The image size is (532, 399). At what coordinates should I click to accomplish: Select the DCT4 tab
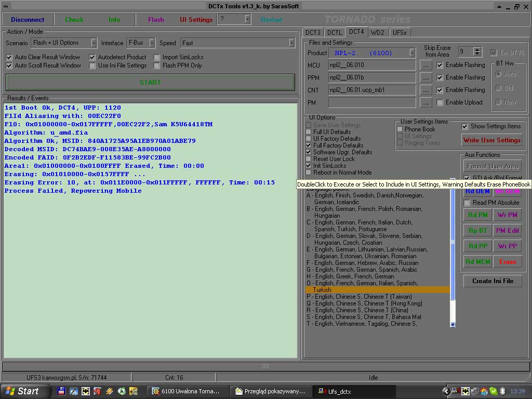[356, 32]
